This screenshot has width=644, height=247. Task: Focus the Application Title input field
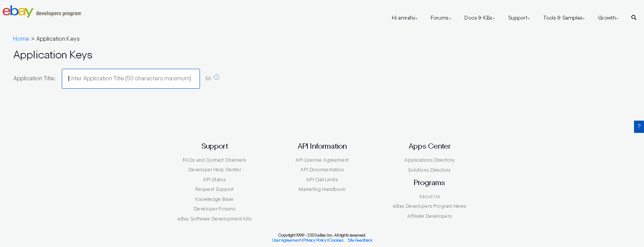click(131, 79)
